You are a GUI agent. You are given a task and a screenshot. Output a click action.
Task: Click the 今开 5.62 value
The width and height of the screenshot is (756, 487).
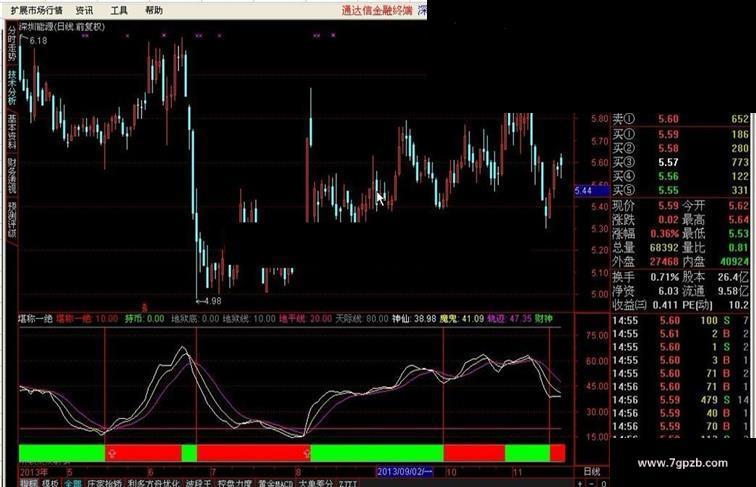pos(739,205)
